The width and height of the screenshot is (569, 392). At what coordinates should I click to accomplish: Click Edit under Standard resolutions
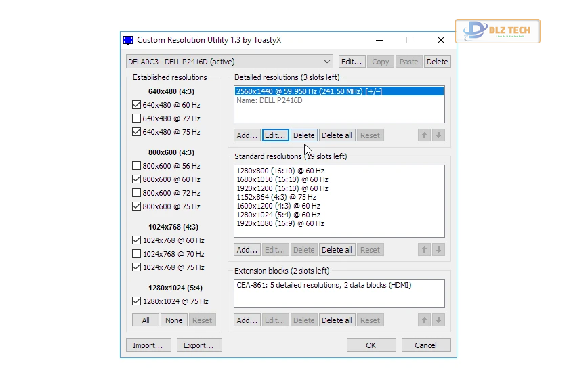pyautogui.click(x=276, y=250)
